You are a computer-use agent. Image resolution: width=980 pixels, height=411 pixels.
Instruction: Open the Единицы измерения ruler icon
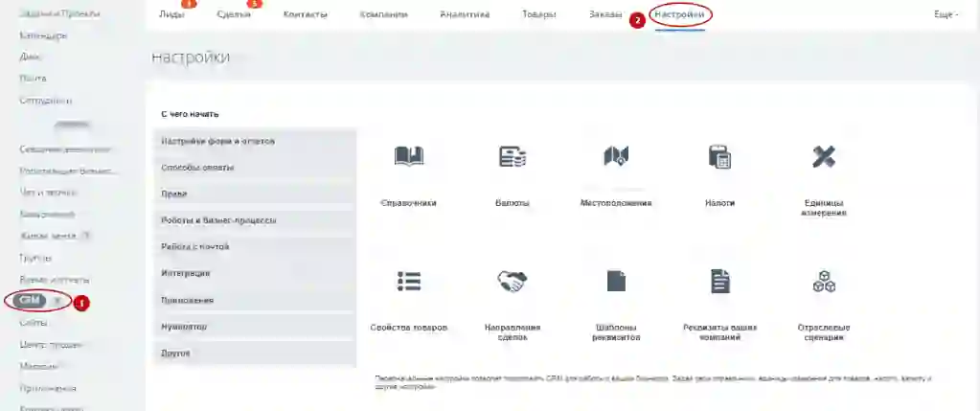[824, 156]
